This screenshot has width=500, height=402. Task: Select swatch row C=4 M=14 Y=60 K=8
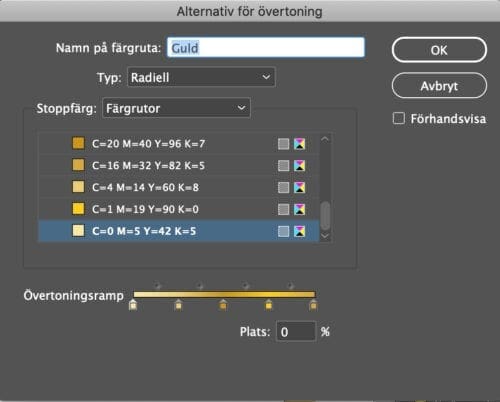pos(179,187)
